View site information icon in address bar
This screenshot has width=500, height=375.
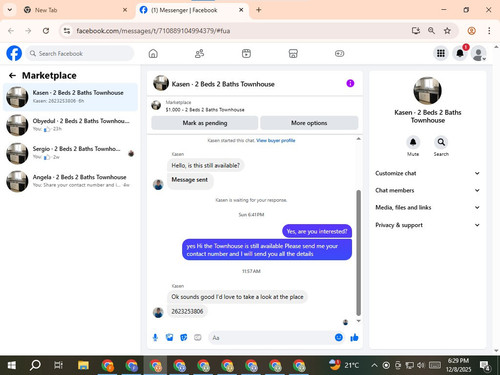[x=67, y=31]
